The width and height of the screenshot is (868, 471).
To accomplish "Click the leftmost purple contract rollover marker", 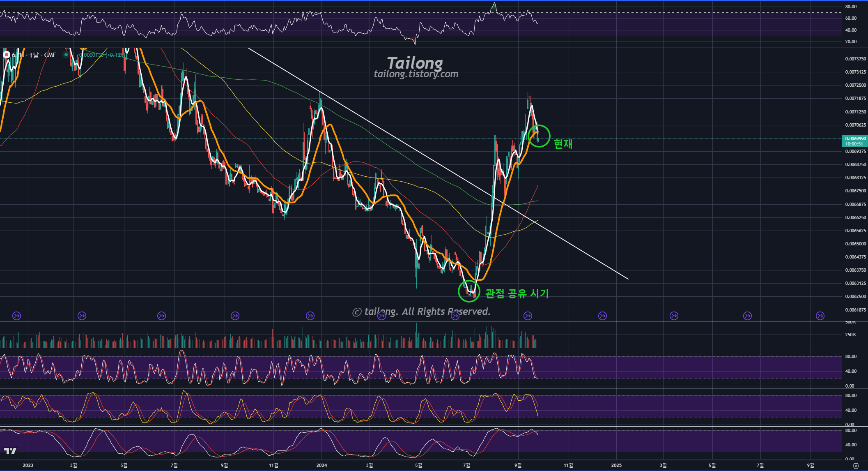I will (x=17, y=316).
